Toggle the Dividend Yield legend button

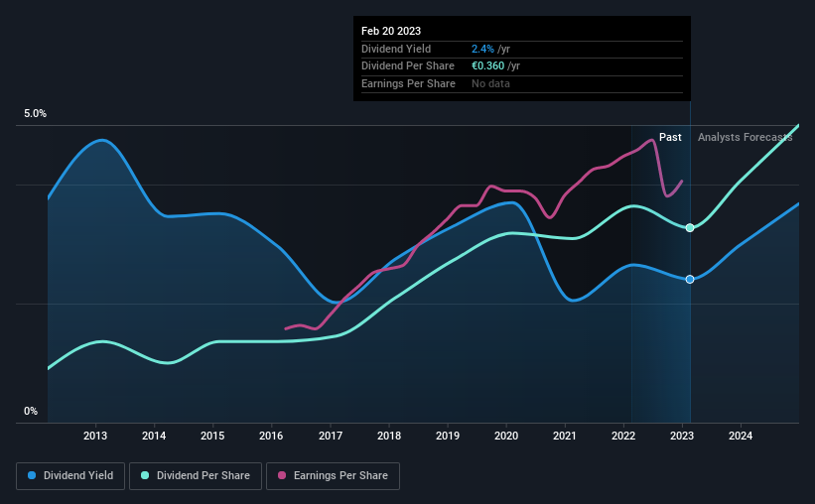pyautogui.click(x=71, y=476)
